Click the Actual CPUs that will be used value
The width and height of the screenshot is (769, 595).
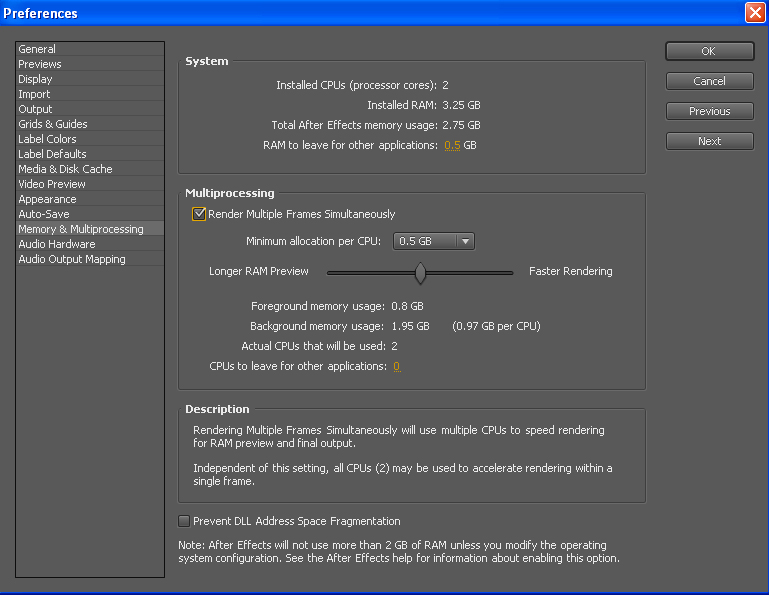(394, 346)
